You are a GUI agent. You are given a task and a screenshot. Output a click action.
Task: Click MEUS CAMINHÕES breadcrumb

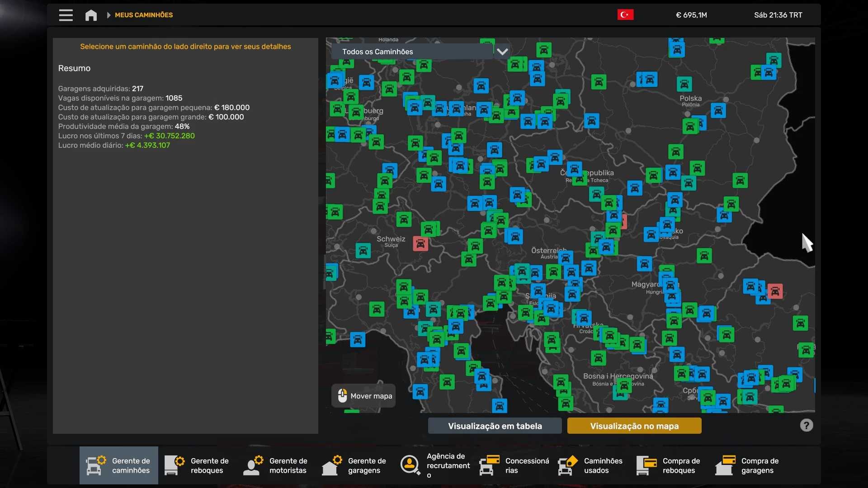[x=144, y=15]
